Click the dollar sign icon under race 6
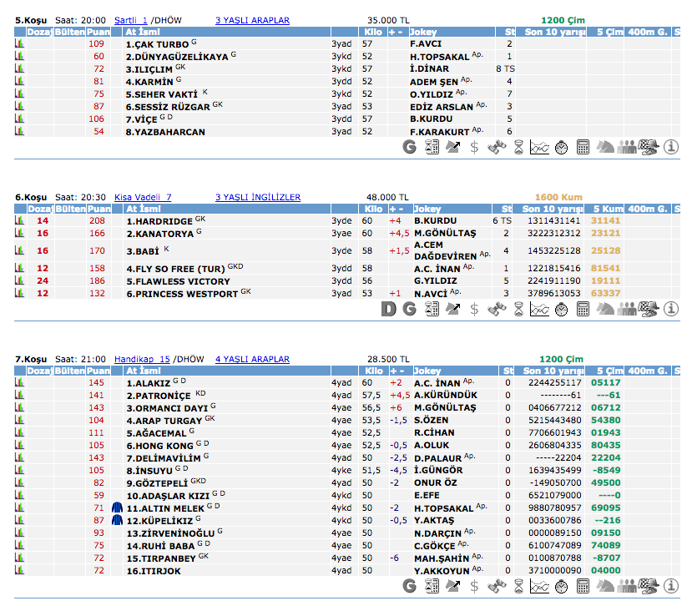The width and height of the screenshot is (697, 616). click(x=474, y=309)
